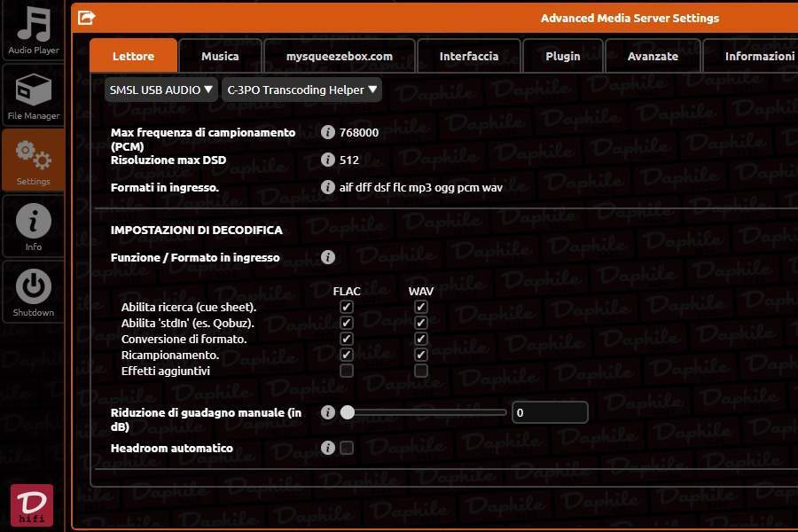Enable WAV Effetti aggiuntivi checkbox
Viewport: 798px width, 532px height.
click(x=421, y=371)
